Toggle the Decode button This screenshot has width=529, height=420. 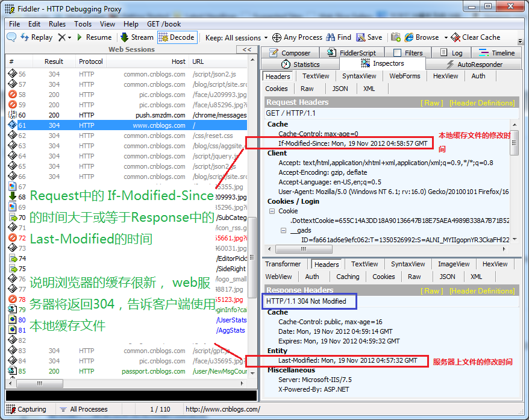(177, 37)
